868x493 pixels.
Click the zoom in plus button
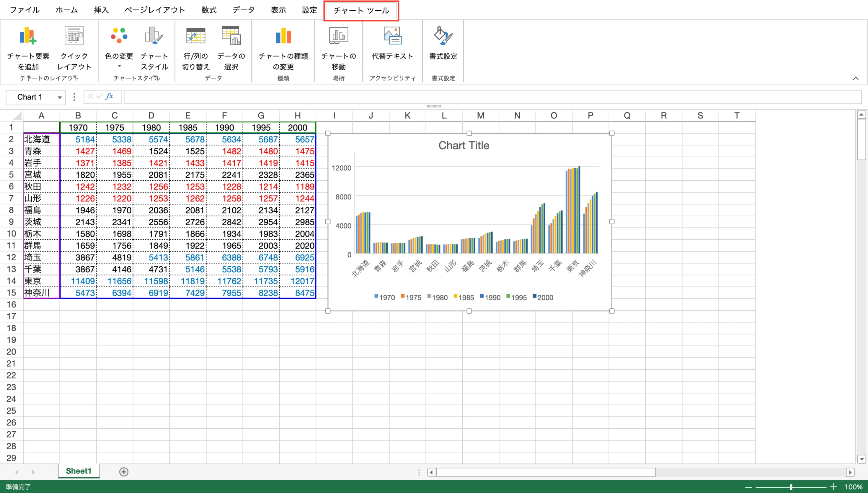833,487
